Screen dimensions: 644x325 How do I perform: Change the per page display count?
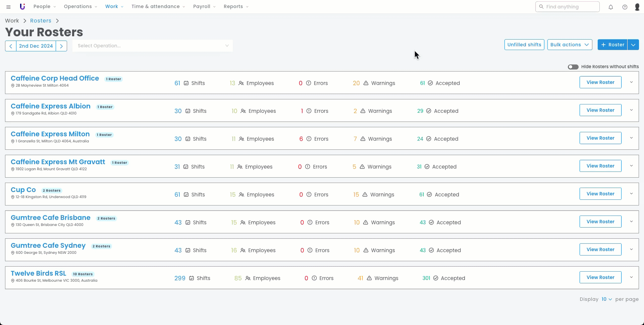tap(606, 299)
